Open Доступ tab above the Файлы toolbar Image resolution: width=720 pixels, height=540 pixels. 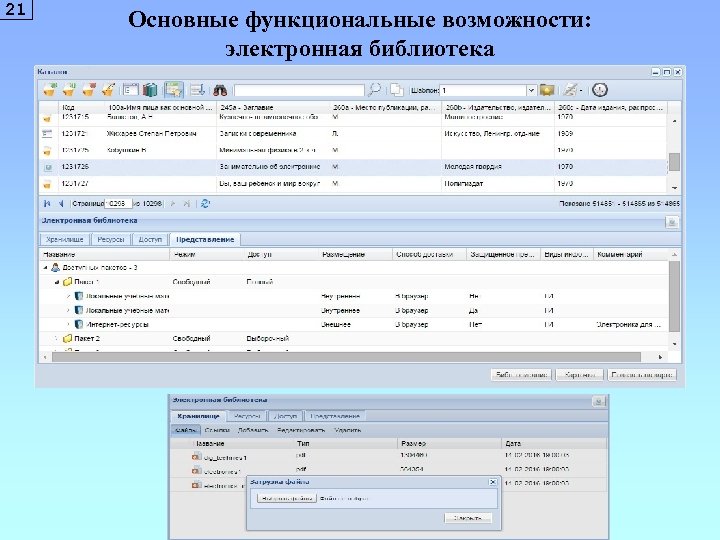point(285,416)
